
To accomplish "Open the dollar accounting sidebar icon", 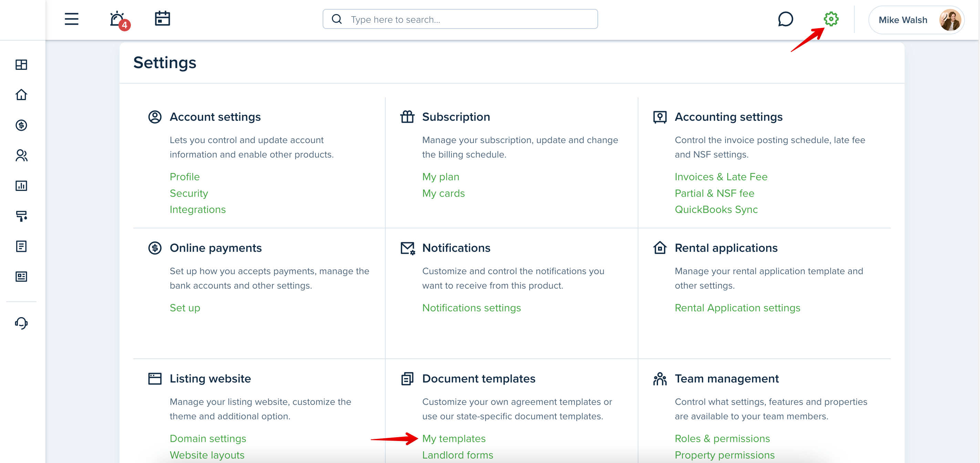I will [x=21, y=125].
